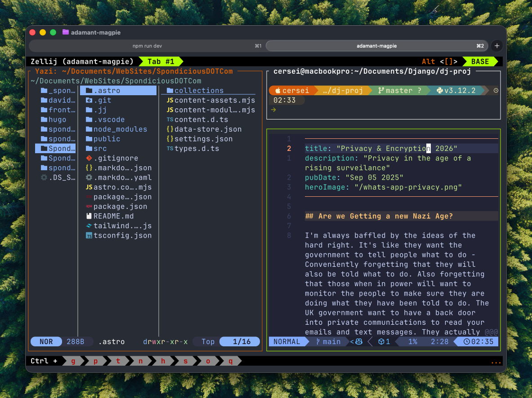Click the main branch indicator in status line
Viewport: 532px width, 398px height.
coord(328,341)
